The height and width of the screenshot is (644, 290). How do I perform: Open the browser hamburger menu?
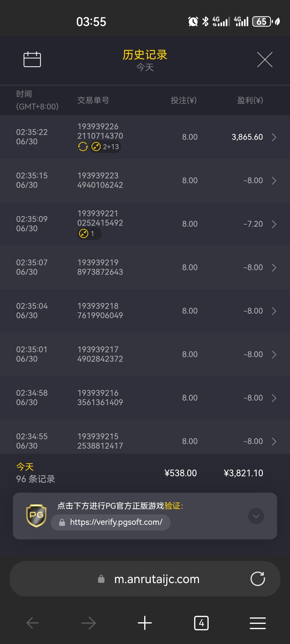coord(258,623)
